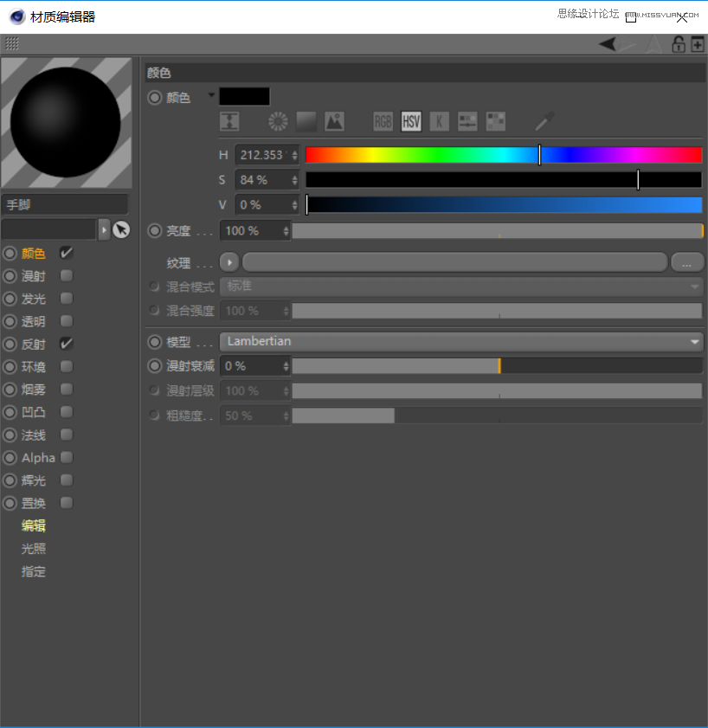708x728 pixels.
Task: Switch to the 光照 tab
Action: tap(33, 548)
